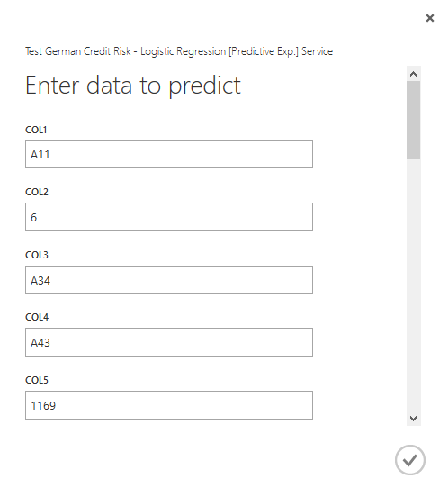The height and width of the screenshot is (497, 448).
Task: Click the COL5 label
Action: tap(37, 380)
